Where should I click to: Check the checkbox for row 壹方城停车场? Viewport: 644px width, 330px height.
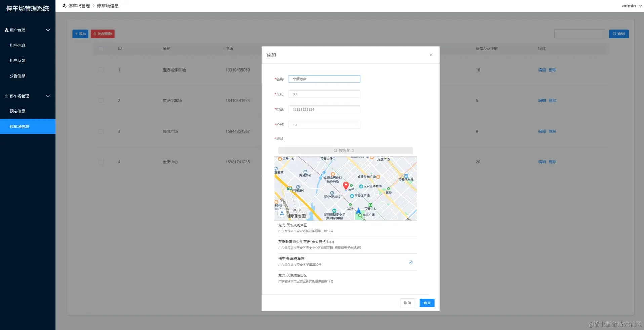(x=101, y=70)
